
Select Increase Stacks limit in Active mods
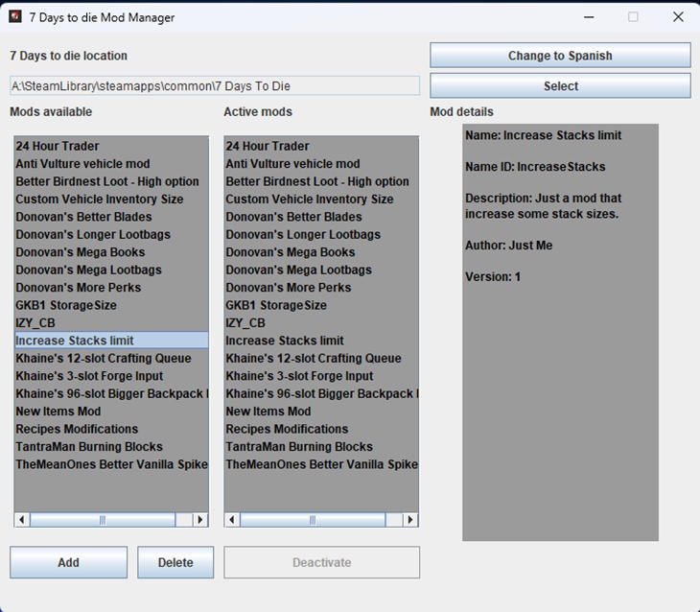pyautogui.click(x=321, y=341)
